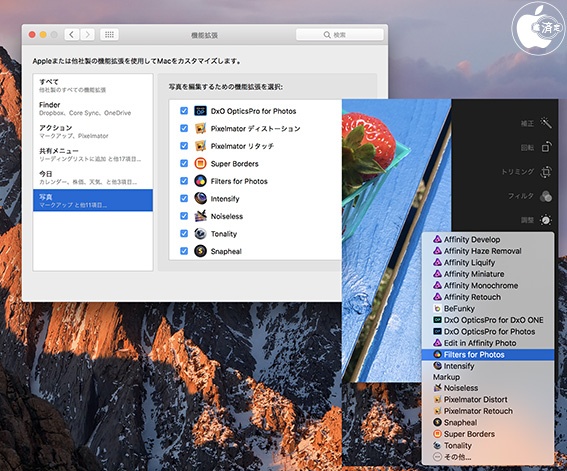Click the Filters for Photos extension icon
The width and height of the screenshot is (567, 471).
click(x=200, y=181)
